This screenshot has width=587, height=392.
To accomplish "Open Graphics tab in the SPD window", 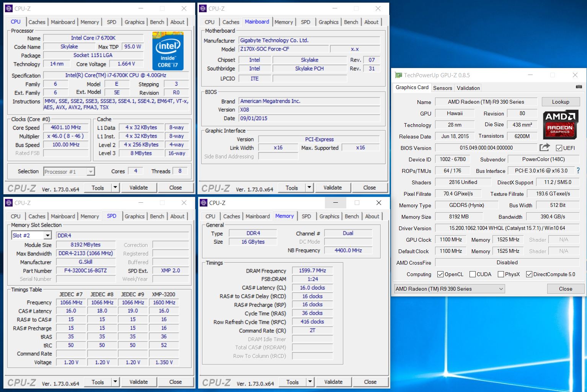I will [x=134, y=216].
